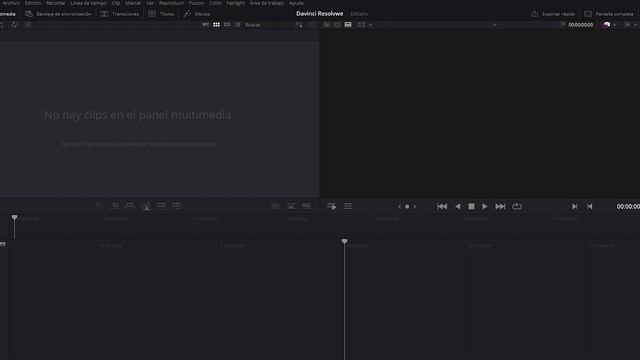The height and width of the screenshot is (360, 640).
Task: Open the timeline name dropdown in viewer
Action: point(495,25)
